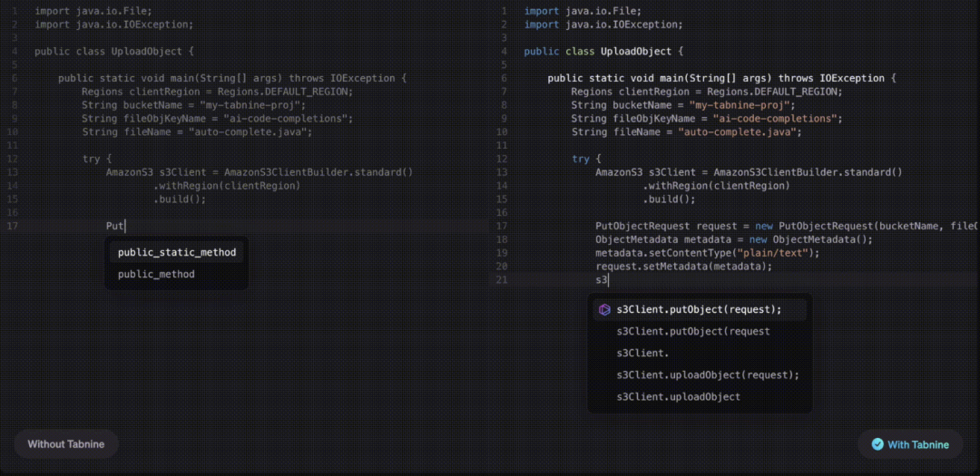The width and height of the screenshot is (980, 476).
Task: Click "auto-complete.java" string in the left editor
Action: (250, 132)
